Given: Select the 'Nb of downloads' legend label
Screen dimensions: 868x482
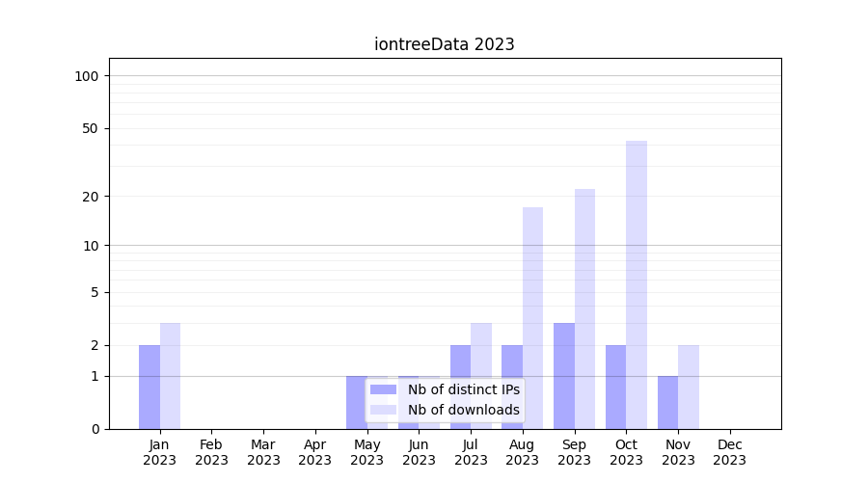Looking at the screenshot, I should [x=463, y=410].
